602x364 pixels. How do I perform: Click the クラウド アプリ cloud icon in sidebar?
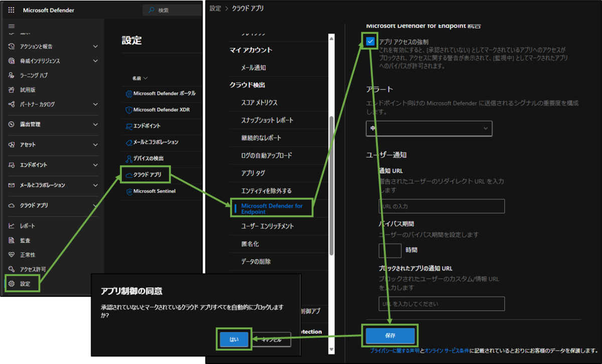pos(12,206)
